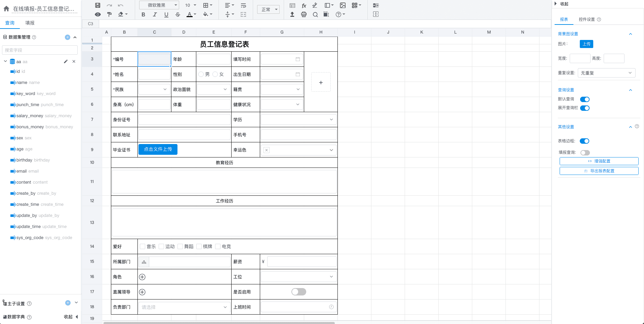Toggle bold formatting
This screenshot has height=324, width=644.
pos(143,14)
